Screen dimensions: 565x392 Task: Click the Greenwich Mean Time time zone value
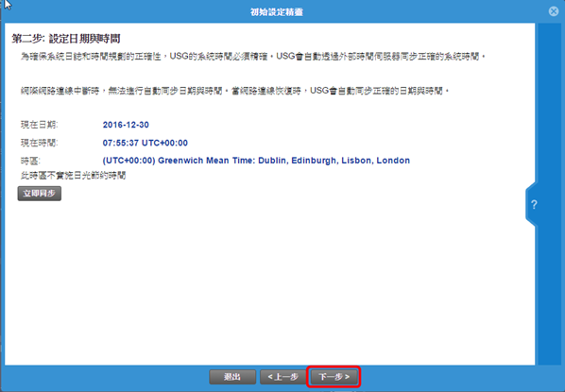[x=256, y=161]
